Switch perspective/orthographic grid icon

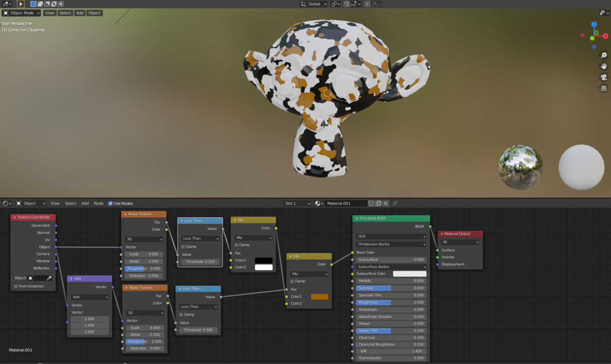click(604, 89)
